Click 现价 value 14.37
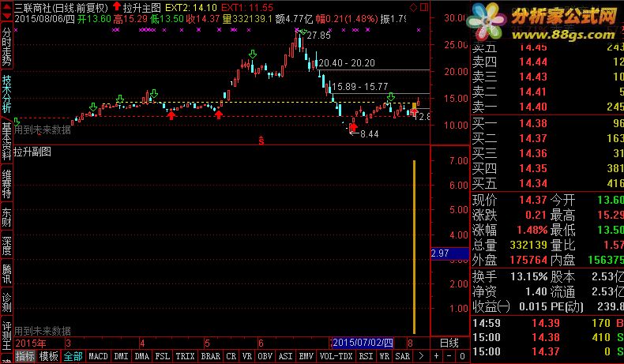This screenshot has height=364, width=624. (533, 200)
